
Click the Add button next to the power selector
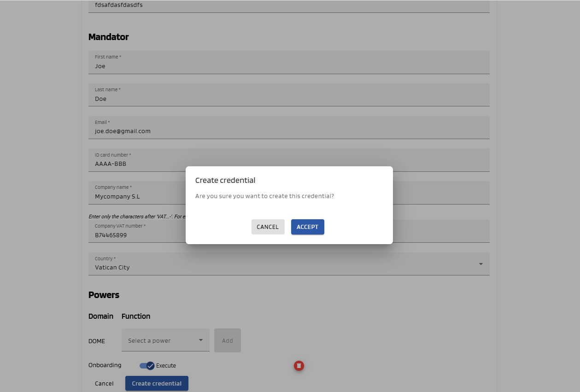click(227, 340)
